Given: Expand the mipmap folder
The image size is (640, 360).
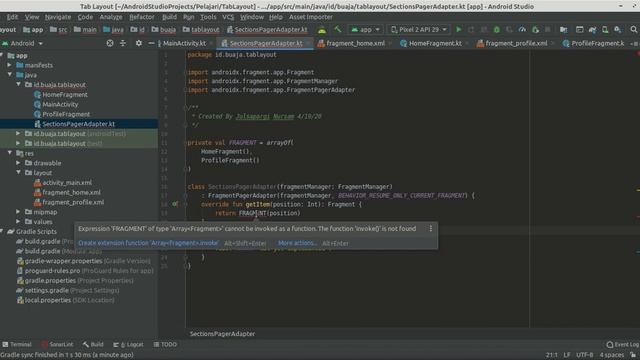Looking at the screenshot, I should pyautogui.click(x=18, y=212).
